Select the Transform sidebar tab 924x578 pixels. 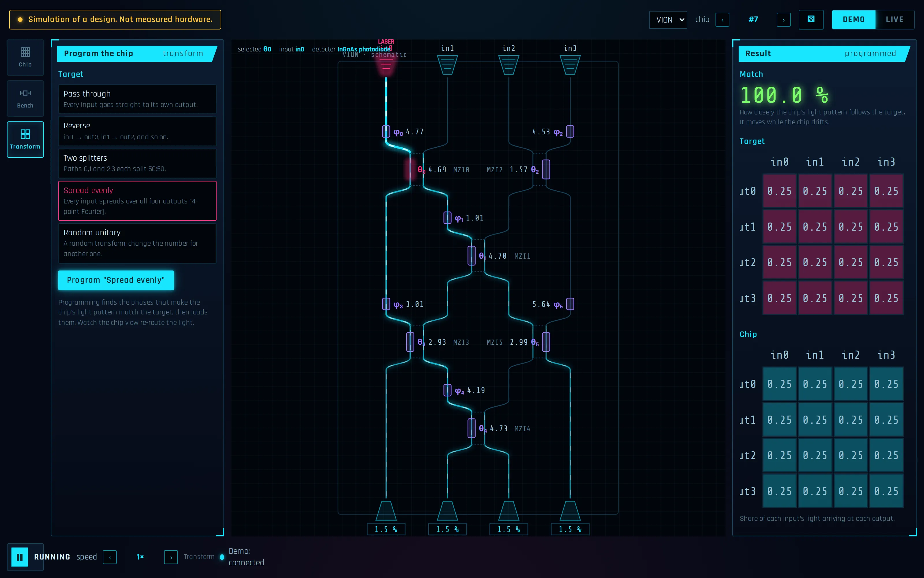click(25, 140)
